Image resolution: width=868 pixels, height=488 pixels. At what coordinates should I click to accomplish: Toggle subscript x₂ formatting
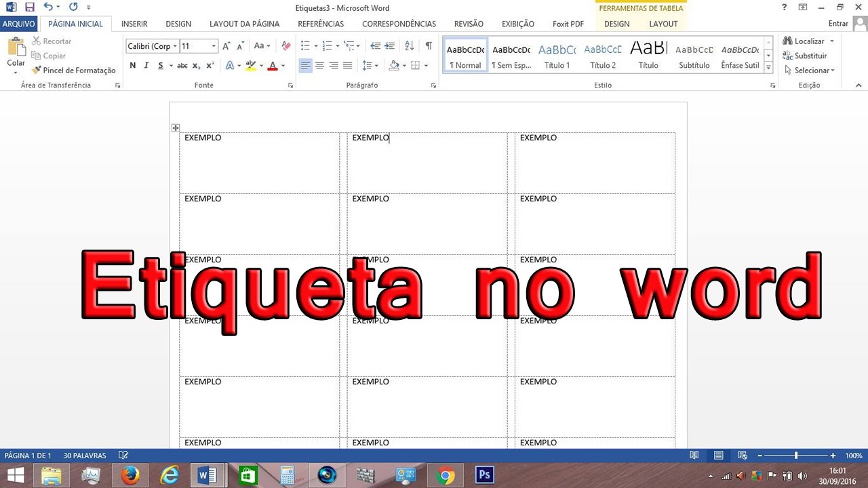tap(196, 66)
